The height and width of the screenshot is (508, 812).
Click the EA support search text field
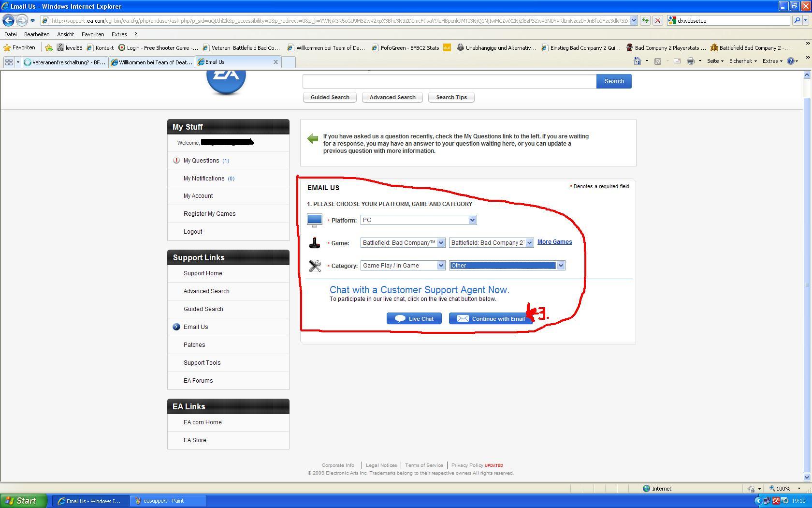tap(449, 81)
